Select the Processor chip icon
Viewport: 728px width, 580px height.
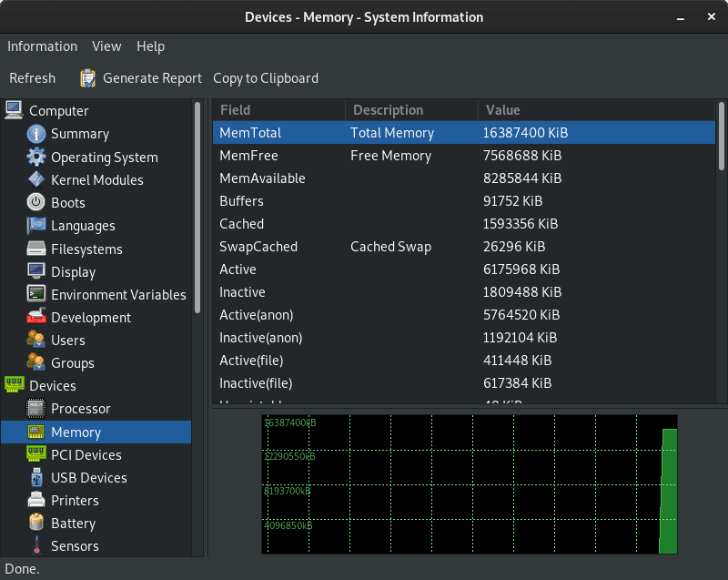coord(36,409)
